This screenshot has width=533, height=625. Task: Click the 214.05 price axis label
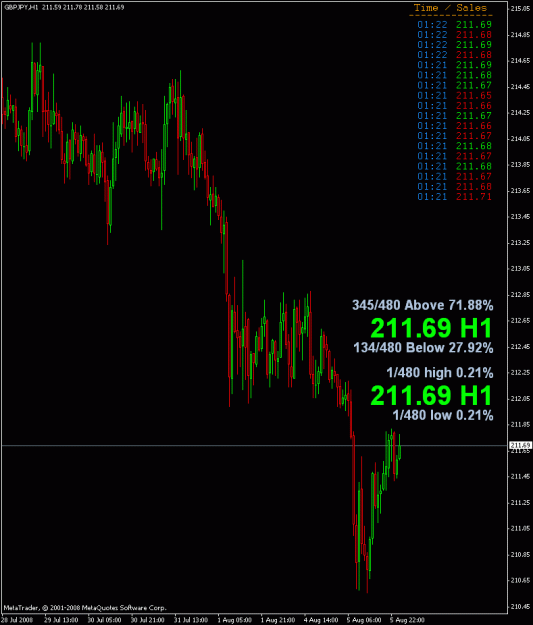(x=521, y=138)
